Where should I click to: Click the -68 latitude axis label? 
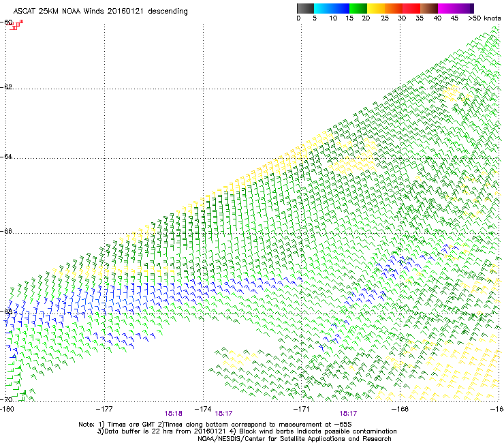pyautogui.click(x=7, y=311)
